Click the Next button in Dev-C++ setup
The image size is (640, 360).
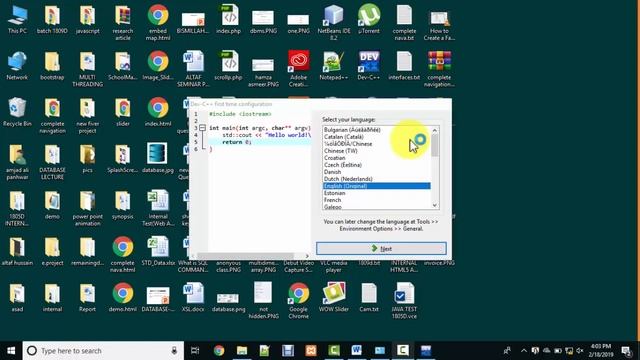pyautogui.click(x=381, y=248)
